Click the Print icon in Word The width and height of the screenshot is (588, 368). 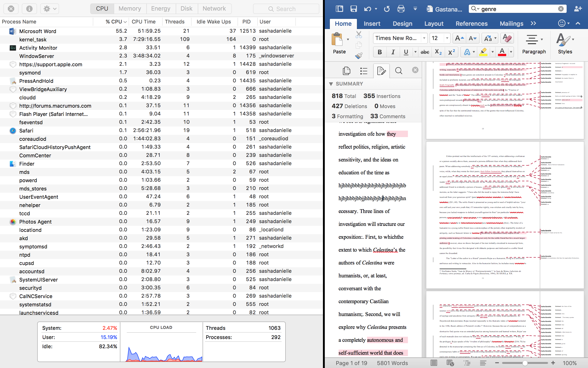click(x=401, y=9)
